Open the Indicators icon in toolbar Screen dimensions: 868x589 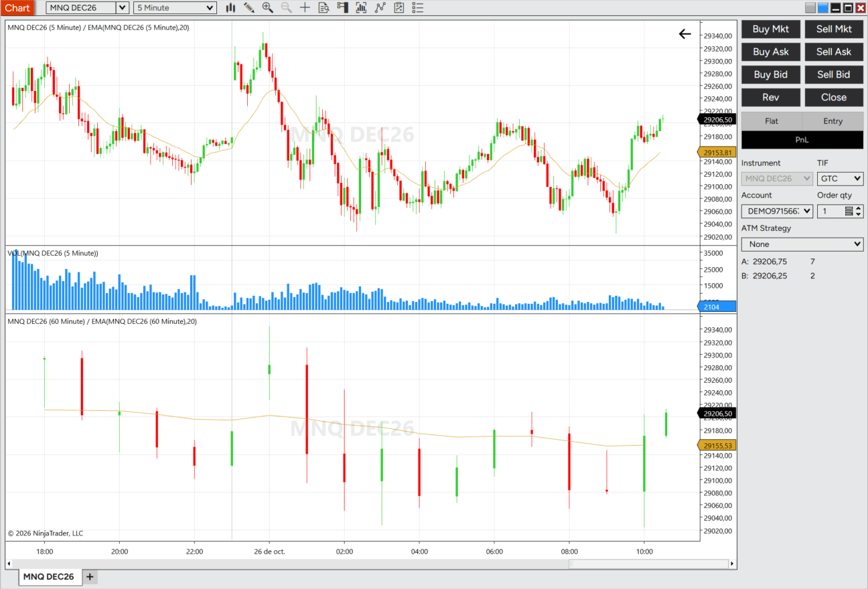[362, 8]
